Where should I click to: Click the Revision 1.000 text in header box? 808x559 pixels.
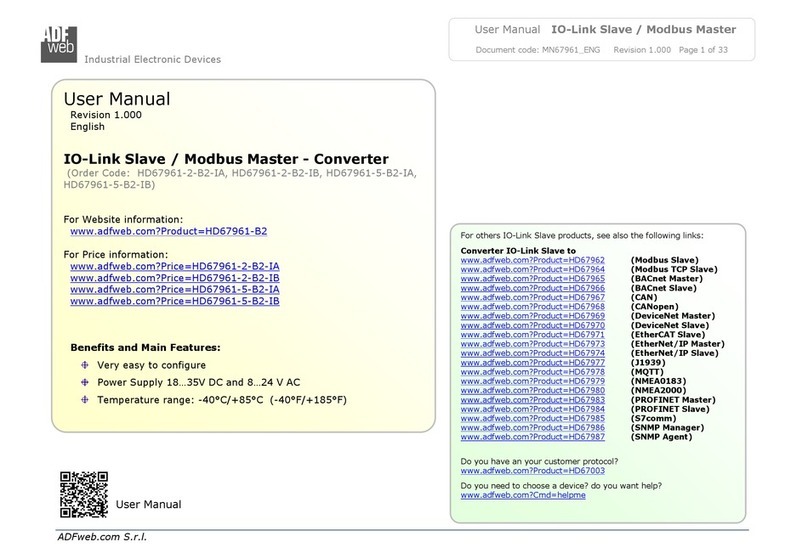click(642, 50)
